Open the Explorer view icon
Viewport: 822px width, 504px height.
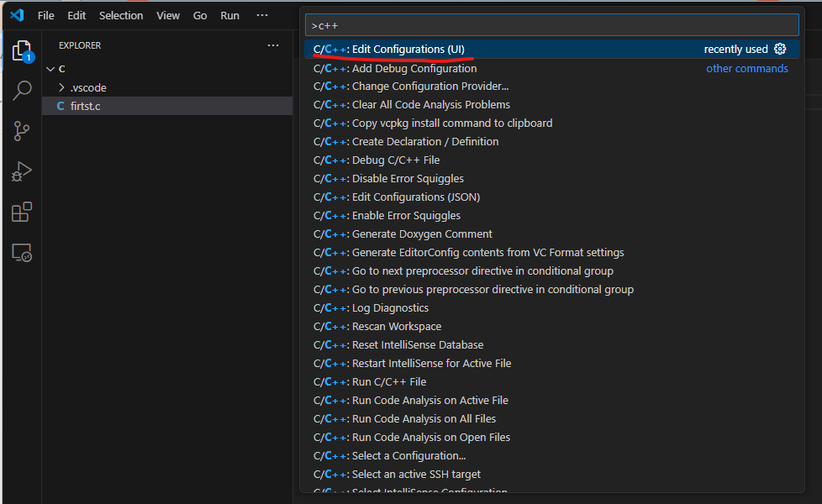click(x=22, y=50)
